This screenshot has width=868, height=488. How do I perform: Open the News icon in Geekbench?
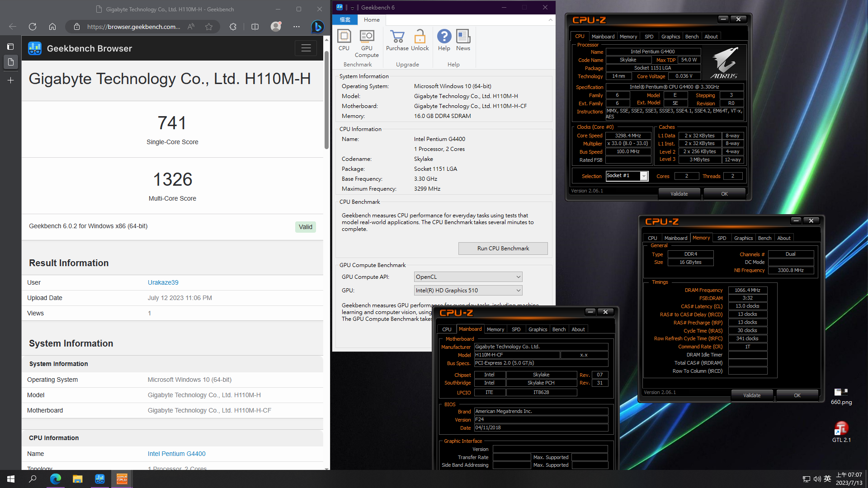tap(463, 40)
